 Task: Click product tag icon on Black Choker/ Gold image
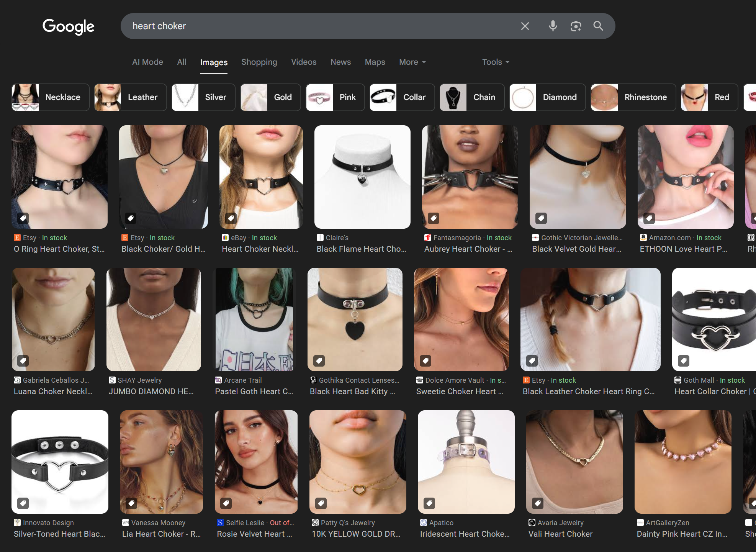(x=131, y=218)
